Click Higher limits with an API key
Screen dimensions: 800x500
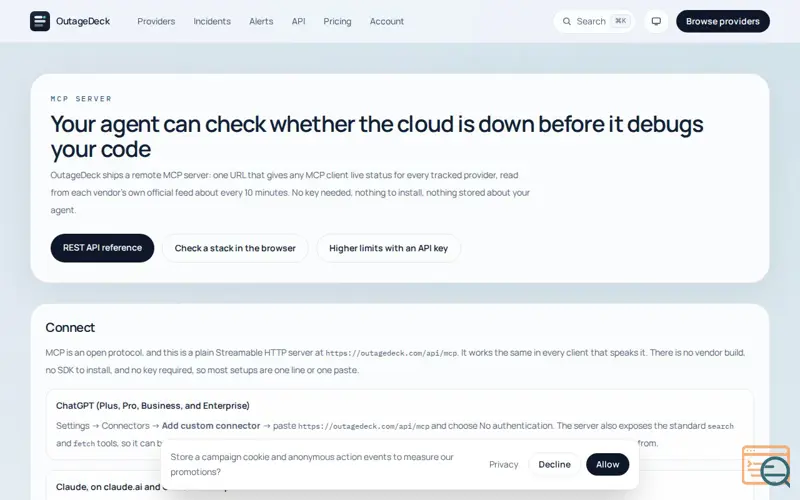tap(388, 248)
